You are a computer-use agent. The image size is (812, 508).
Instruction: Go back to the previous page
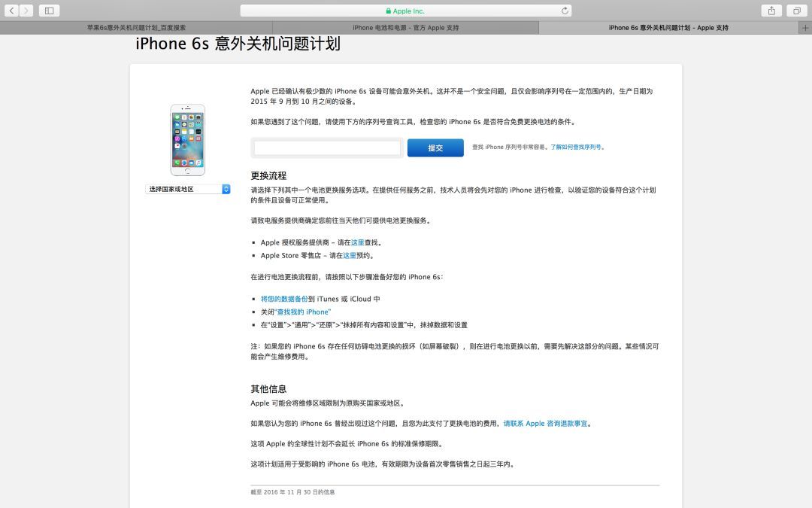(x=13, y=11)
